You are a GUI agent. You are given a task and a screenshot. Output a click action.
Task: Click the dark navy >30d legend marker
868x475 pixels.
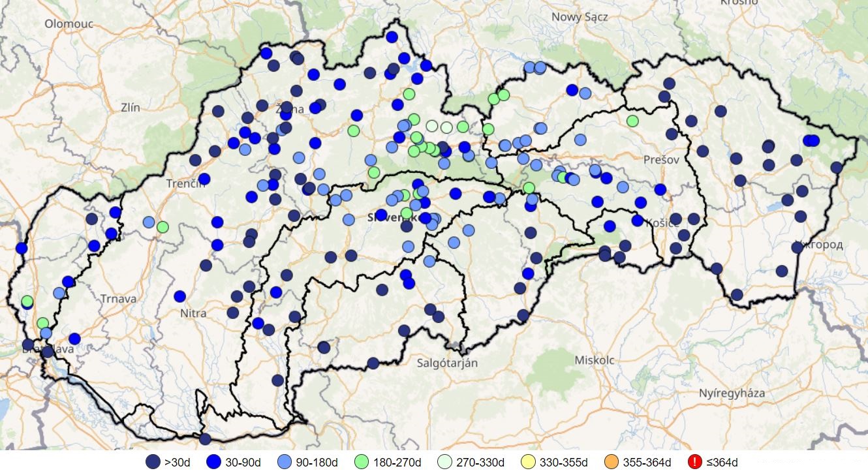153,462
